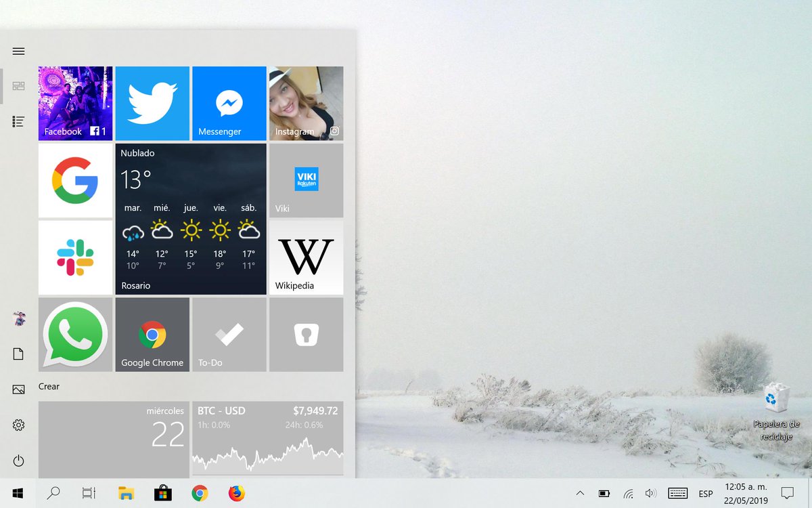Open the Viki Rakuten tile
The width and height of the screenshot is (812, 508).
(307, 180)
